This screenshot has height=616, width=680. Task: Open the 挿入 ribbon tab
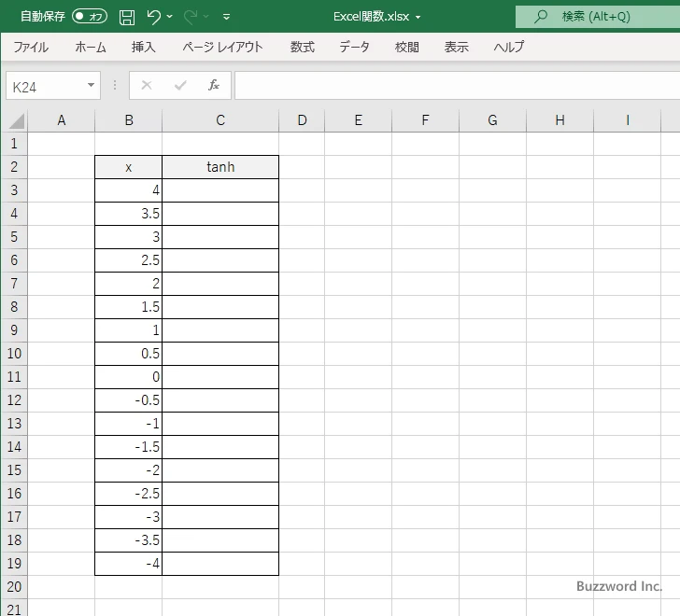[143, 47]
